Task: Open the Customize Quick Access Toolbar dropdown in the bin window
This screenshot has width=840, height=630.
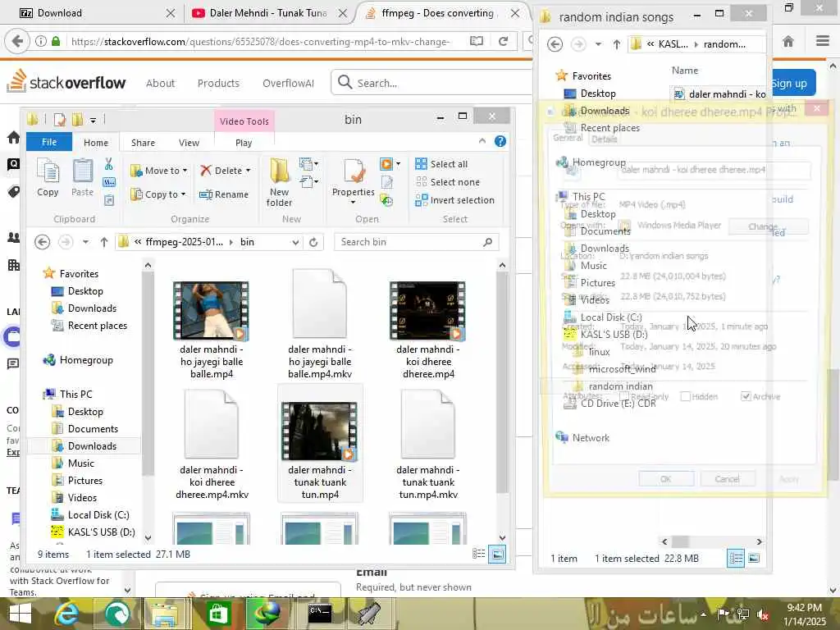Action: pyautogui.click(x=93, y=120)
